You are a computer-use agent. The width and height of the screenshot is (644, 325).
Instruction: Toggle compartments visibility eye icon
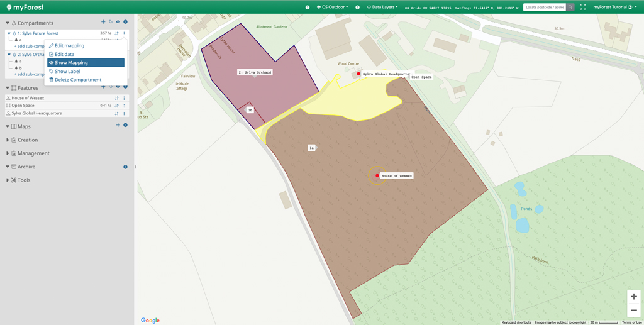(x=118, y=22)
